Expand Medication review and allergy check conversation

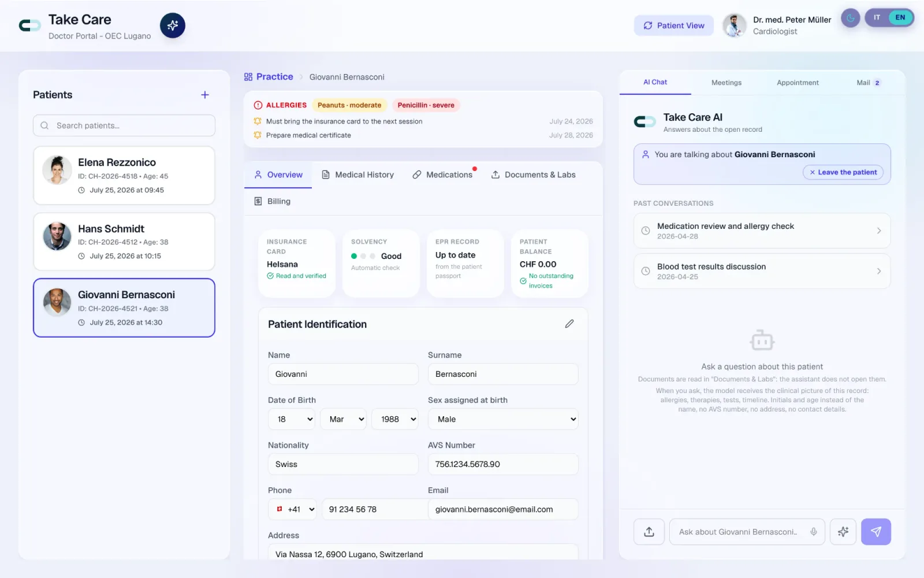point(762,231)
